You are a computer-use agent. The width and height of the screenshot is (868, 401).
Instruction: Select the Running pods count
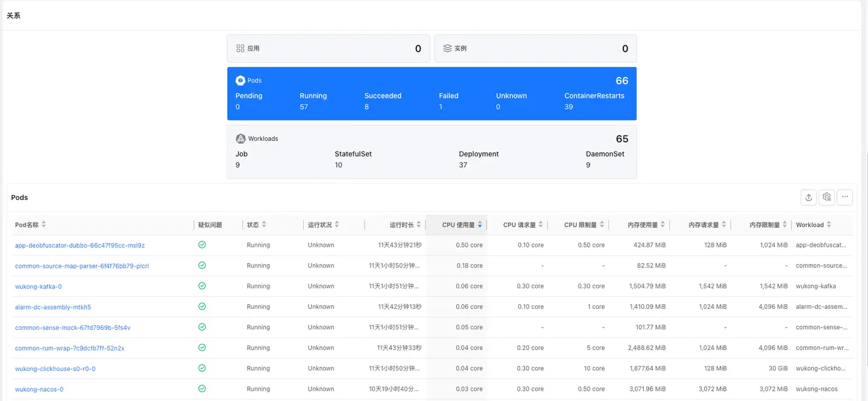coord(304,107)
